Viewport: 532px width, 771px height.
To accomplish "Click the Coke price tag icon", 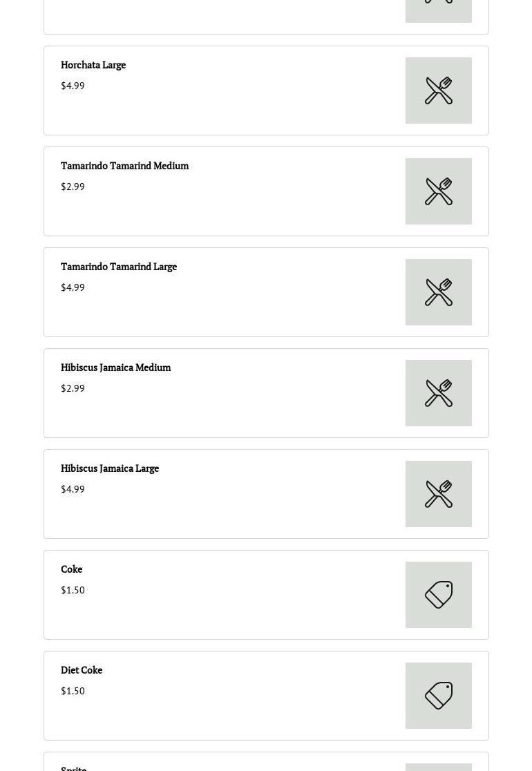I will [439, 594].
